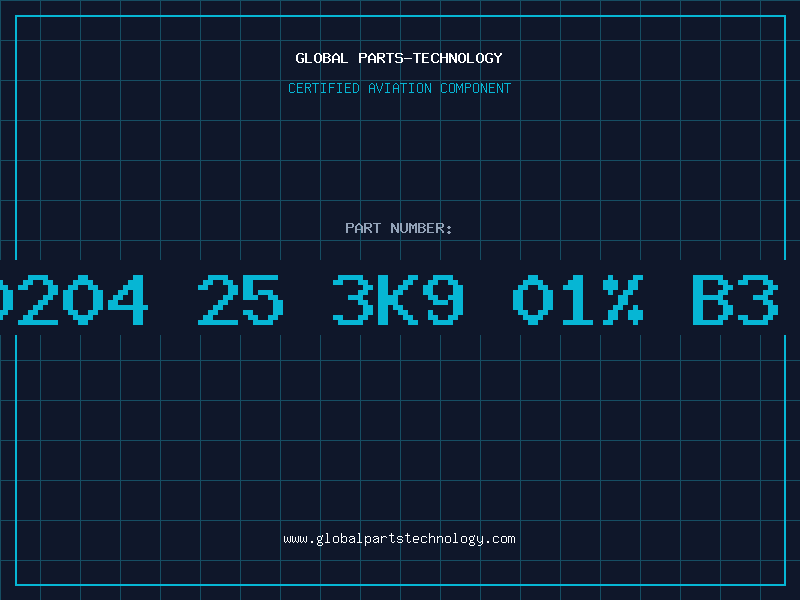The width and height of the screenshot is (800, 600).
Task: Click the word COMPONENT in subtitle
Action: [476, 88]
